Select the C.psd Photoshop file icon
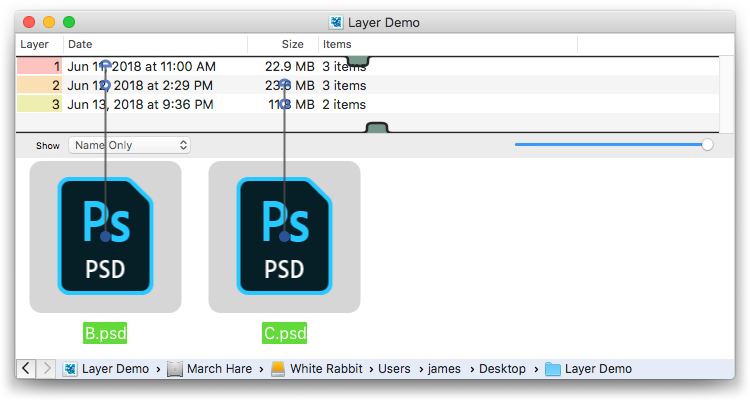Screen dimensions: 750x400 click(284, 236)
